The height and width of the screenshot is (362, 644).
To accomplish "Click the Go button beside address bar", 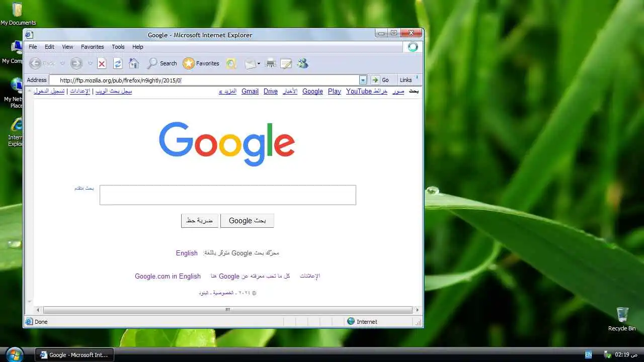I will [380, 80].
